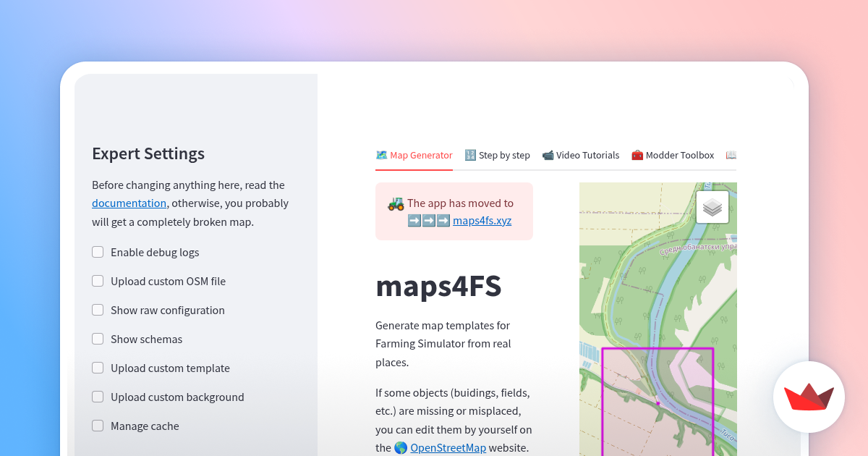Open the documentation link
This screenshot has height=456, width=868.
click(129, 203)
